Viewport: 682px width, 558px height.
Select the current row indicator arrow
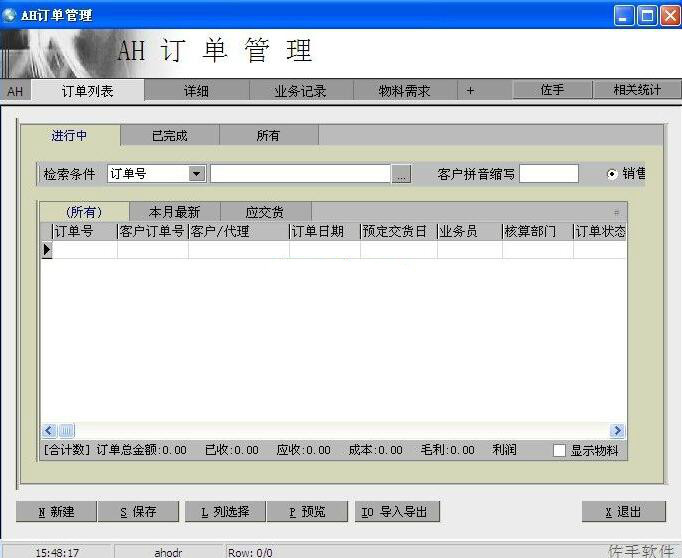[47, 250]
